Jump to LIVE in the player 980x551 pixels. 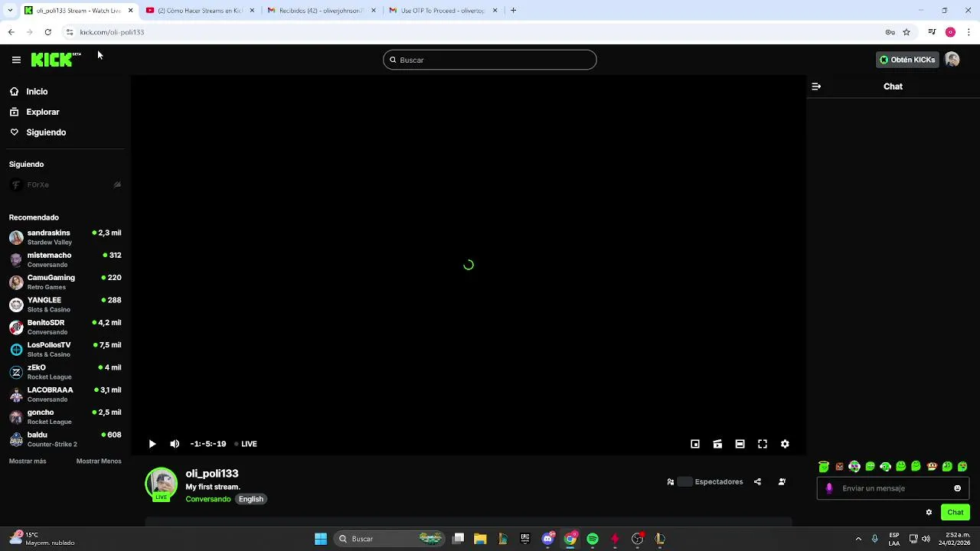[x=246, y=444]
